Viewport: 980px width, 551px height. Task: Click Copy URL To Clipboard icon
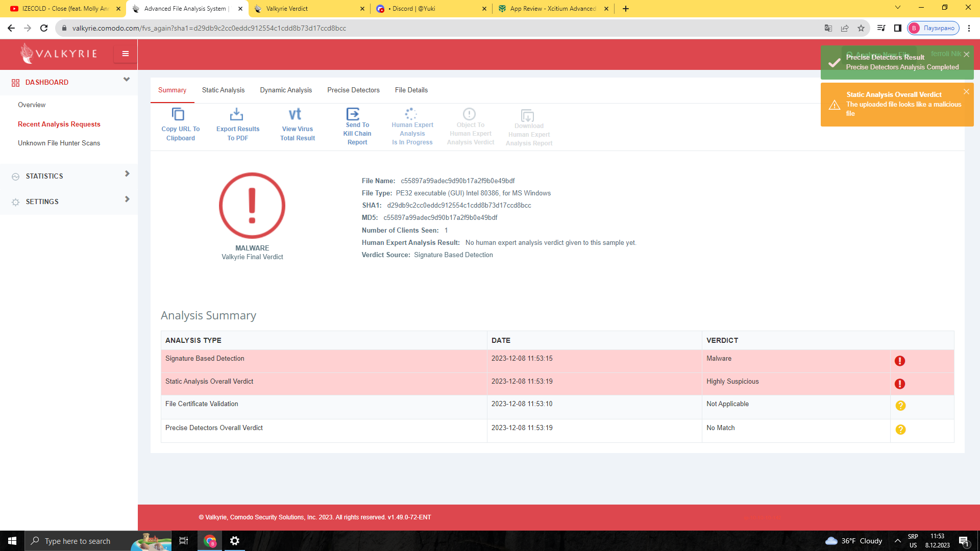178,114
